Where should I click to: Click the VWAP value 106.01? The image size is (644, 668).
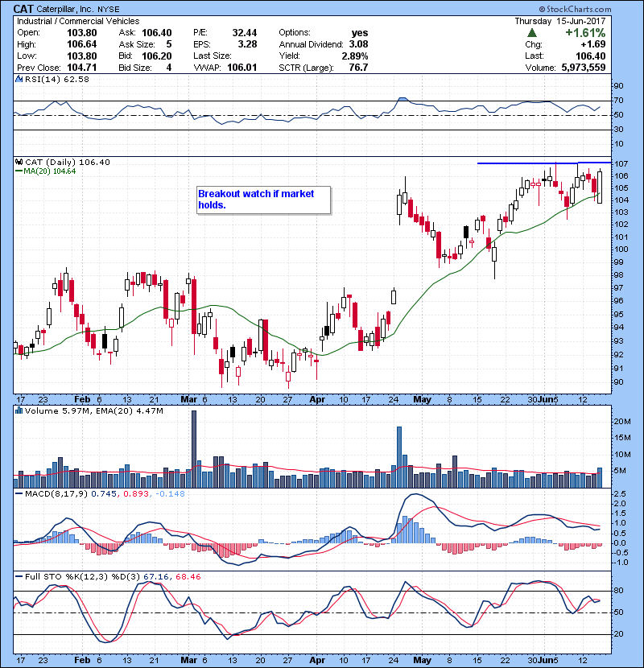(242, 68)
